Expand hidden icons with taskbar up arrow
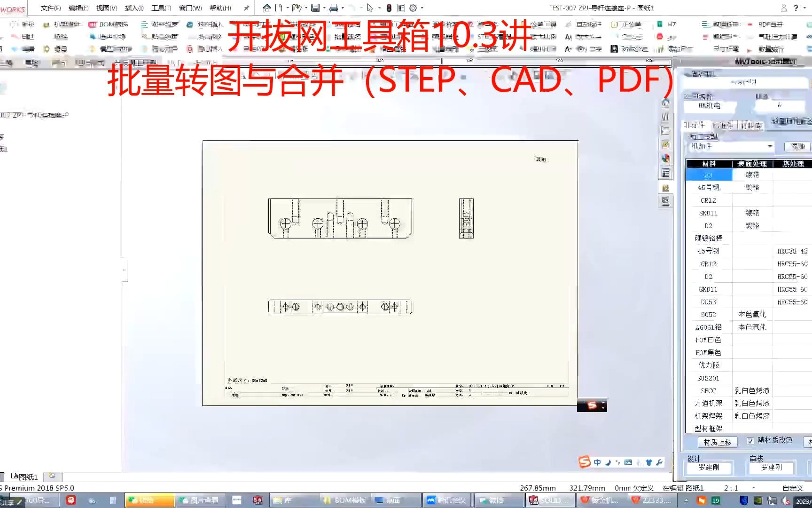This screenshot has height=508, width=812. (x=686, y=500)
